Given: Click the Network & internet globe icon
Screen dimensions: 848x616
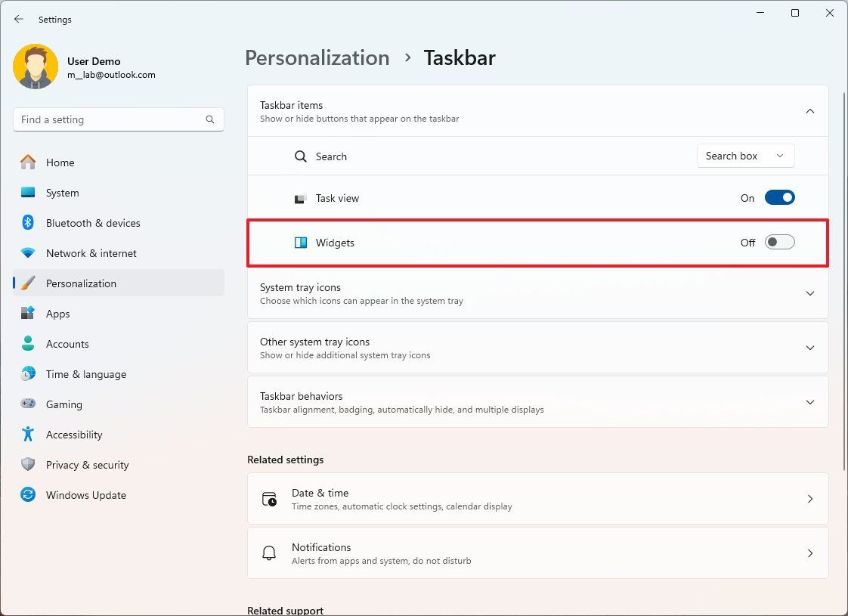Looking at the screenshot, I should coord(28,253).
